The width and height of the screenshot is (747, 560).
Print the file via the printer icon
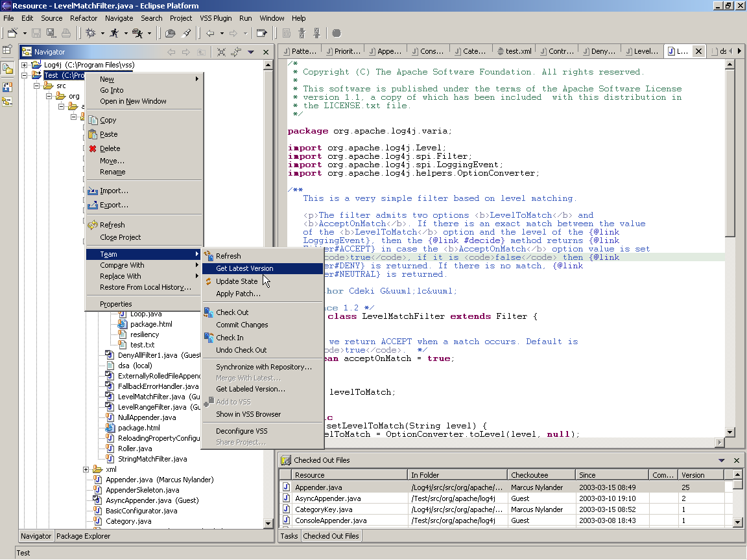[x=66, y=33]
